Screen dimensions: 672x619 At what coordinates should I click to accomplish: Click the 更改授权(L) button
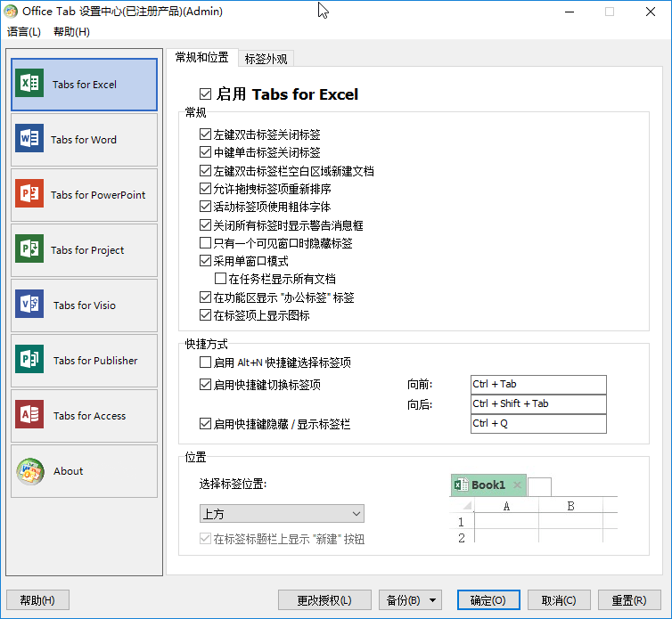coord(324,600)
